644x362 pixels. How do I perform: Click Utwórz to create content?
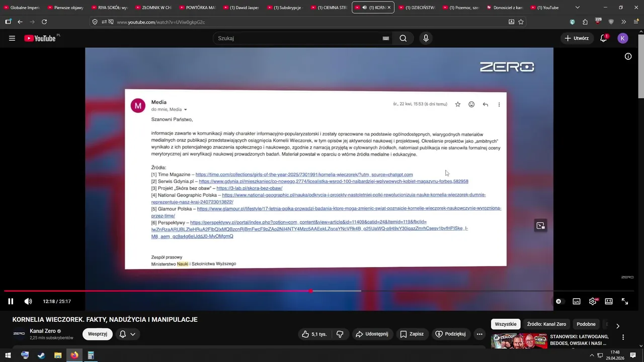click(577, 38)
